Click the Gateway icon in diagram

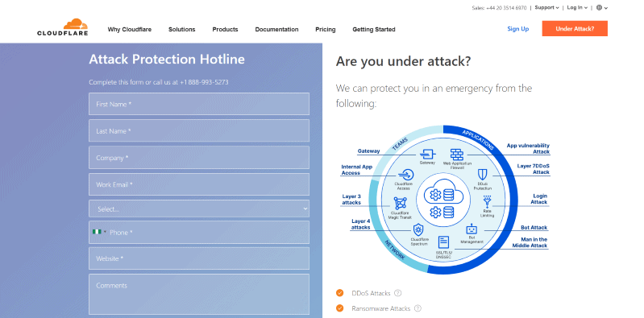tap(427, 155)
